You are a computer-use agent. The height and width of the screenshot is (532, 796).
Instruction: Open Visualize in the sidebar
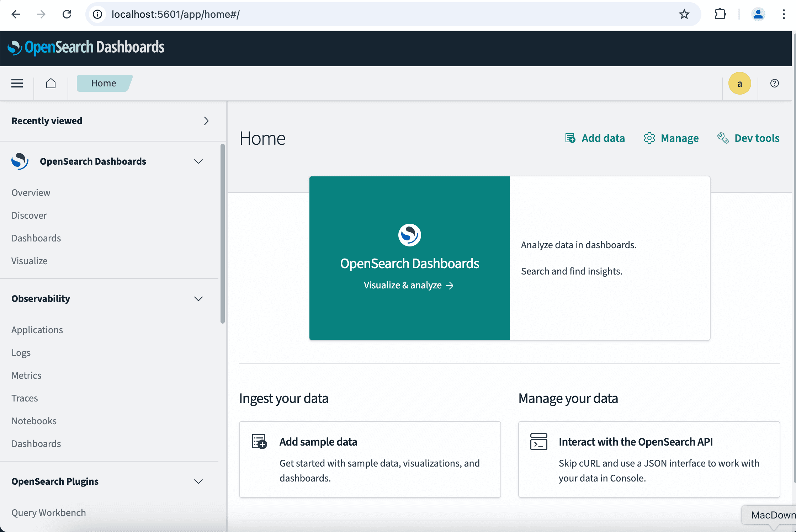click(30, 261)
